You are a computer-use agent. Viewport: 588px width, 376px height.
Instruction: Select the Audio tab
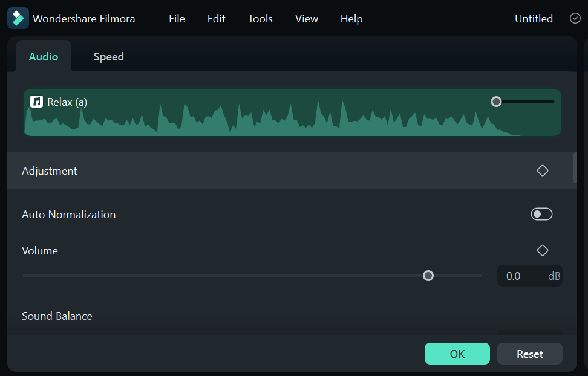pyautogui.click(x=43, y=56)
